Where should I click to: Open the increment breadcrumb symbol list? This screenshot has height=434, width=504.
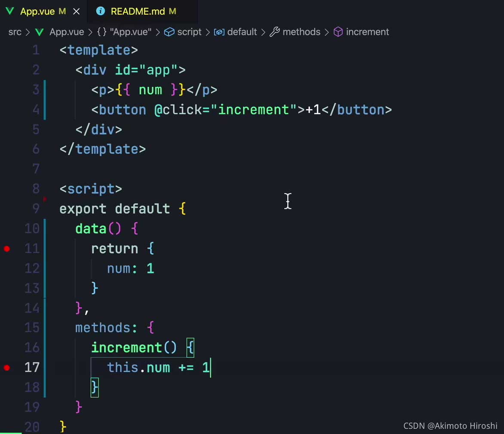pos(367,32)
